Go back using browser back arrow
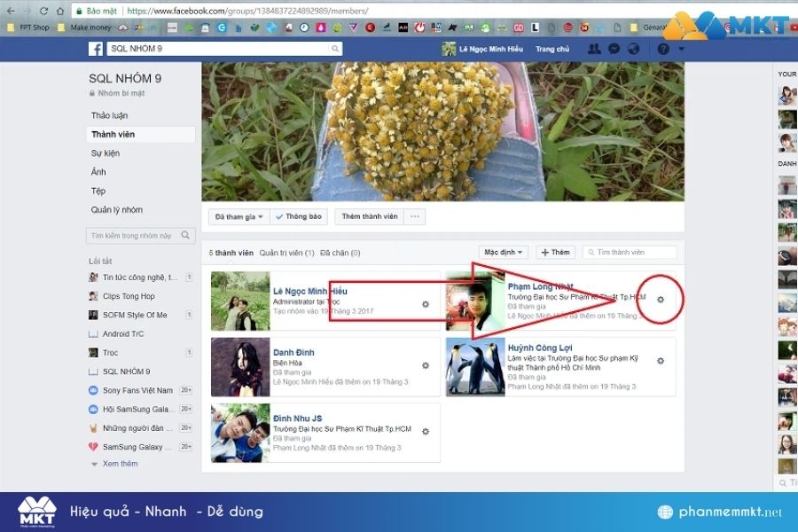The height and width of the screenshot is (532, 798). pyautogui.click(x=11, y=11)
